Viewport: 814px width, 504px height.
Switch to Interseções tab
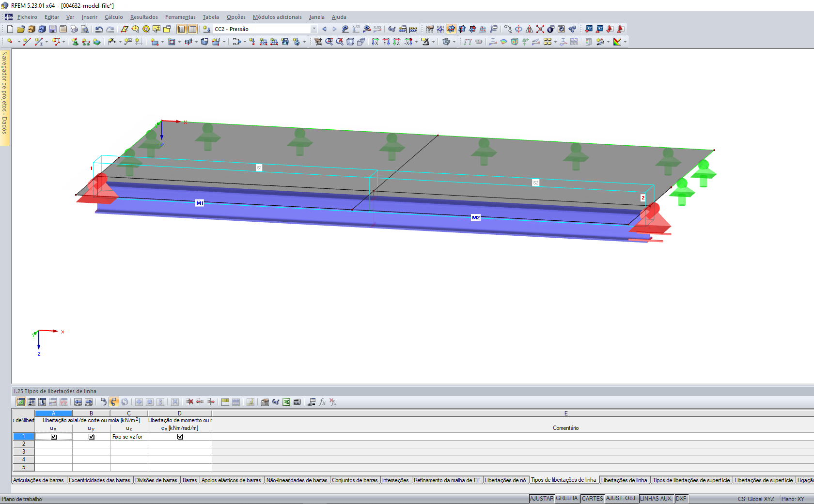coord(395,480)
